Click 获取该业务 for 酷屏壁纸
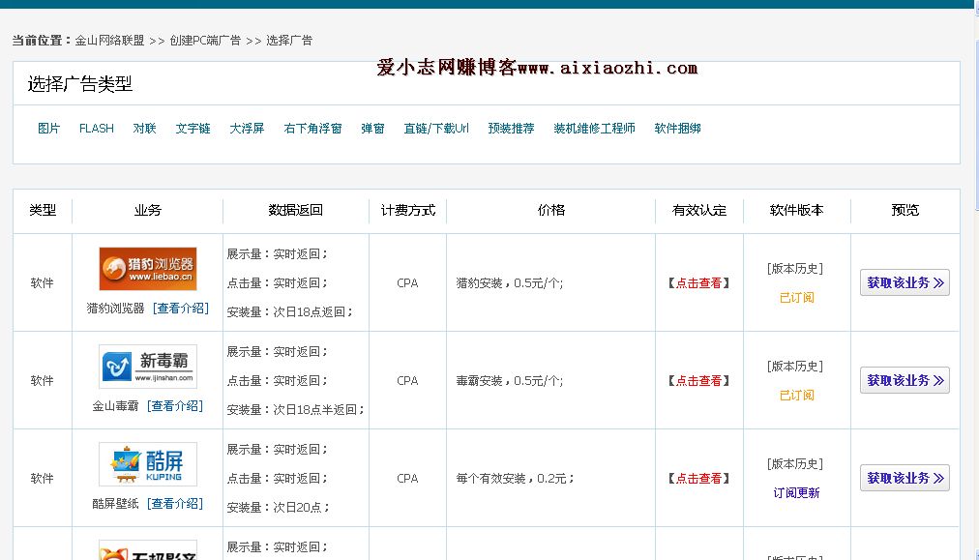Screen dimensions: 979x560 tap(905, 478)
